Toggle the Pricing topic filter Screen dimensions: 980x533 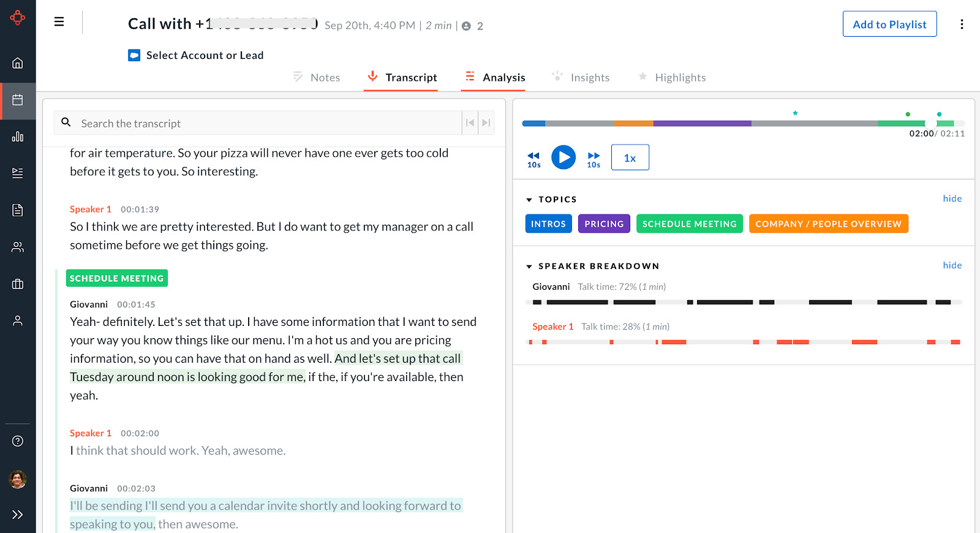click(603, 224)
